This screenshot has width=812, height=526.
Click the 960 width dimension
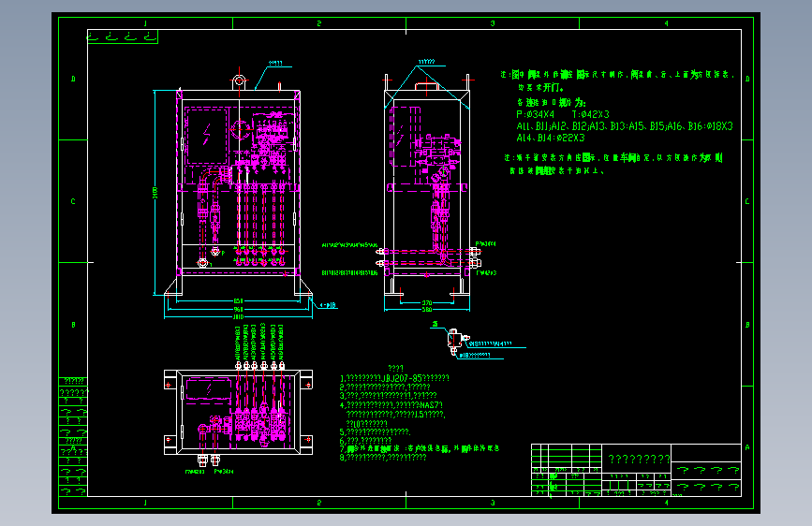click(x=238, y=309)
